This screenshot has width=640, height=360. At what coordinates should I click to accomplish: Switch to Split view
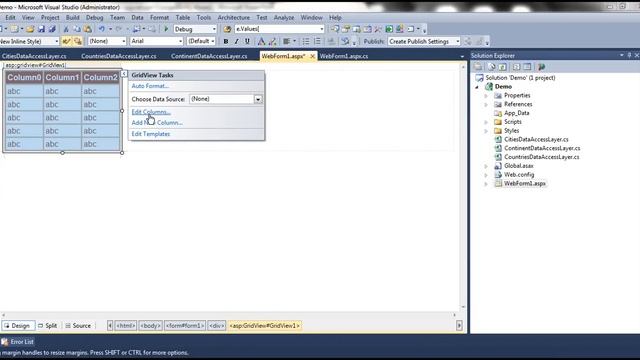(48, 326)
